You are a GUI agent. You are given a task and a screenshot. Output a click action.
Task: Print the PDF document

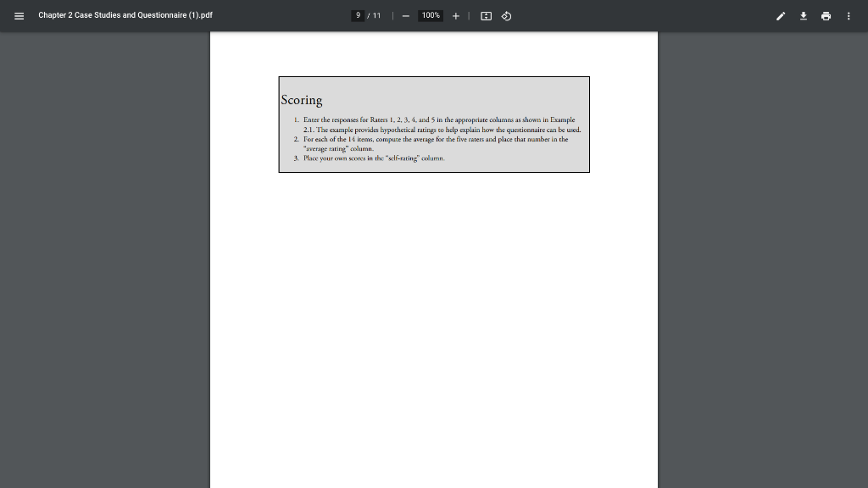(x=826, y=15)
